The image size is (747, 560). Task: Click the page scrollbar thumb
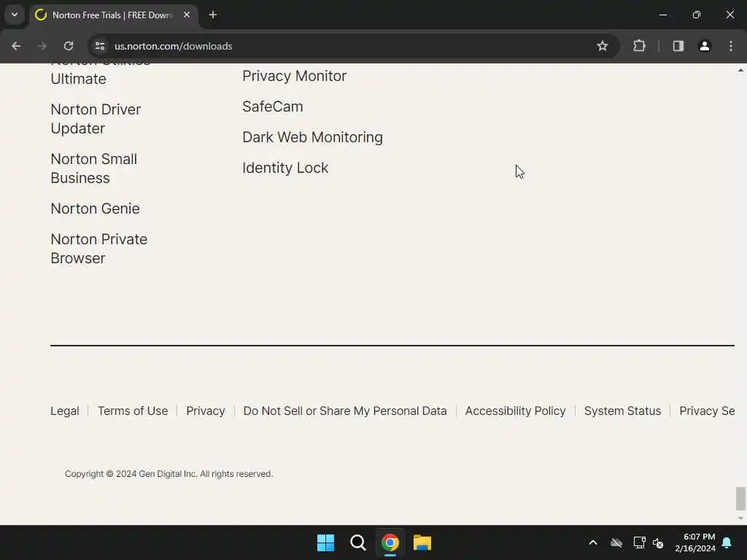click(740, 498)
